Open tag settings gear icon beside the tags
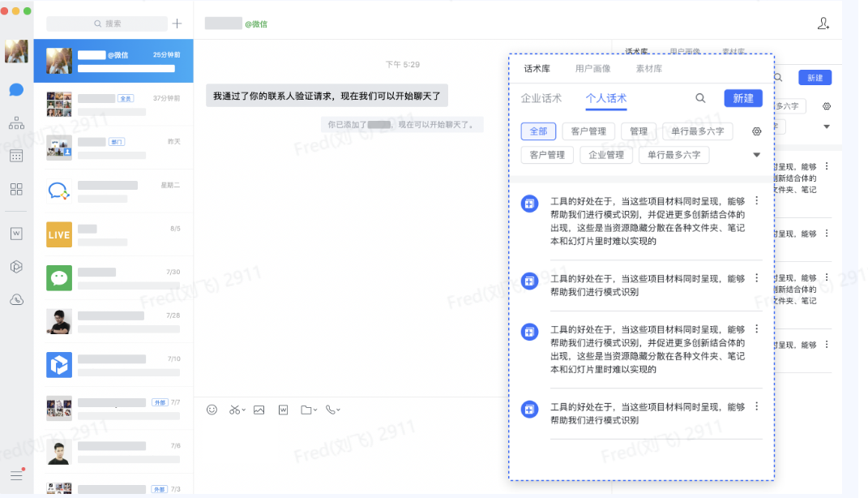Image resolution: width=868 pixels, height=498 pixels. point(757,131)
